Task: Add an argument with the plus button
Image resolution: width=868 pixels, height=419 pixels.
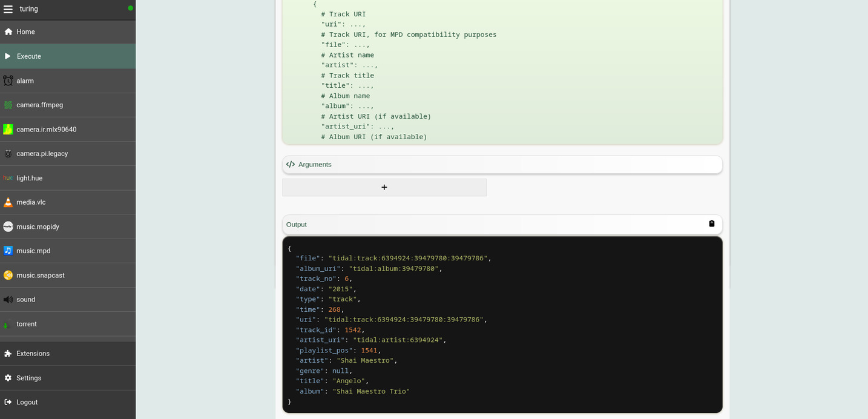Action: (384, 187)
